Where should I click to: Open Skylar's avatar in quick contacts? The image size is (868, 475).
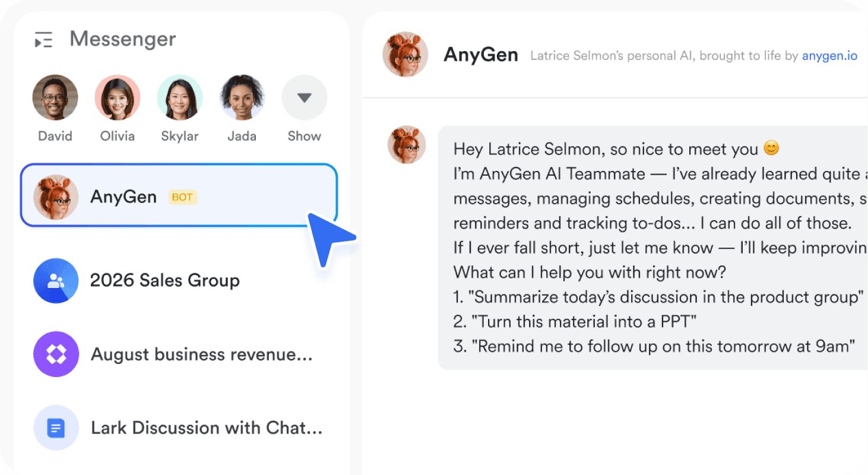[180, 97]
